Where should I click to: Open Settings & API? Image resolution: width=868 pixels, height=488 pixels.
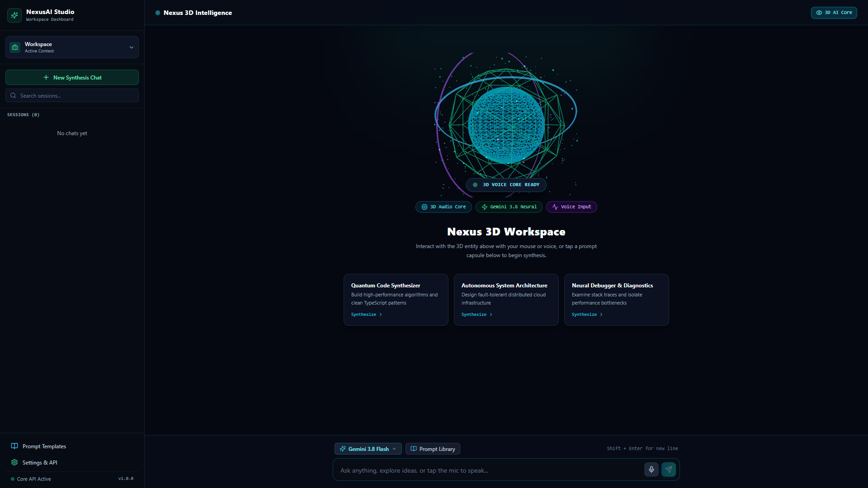(72, 463)
